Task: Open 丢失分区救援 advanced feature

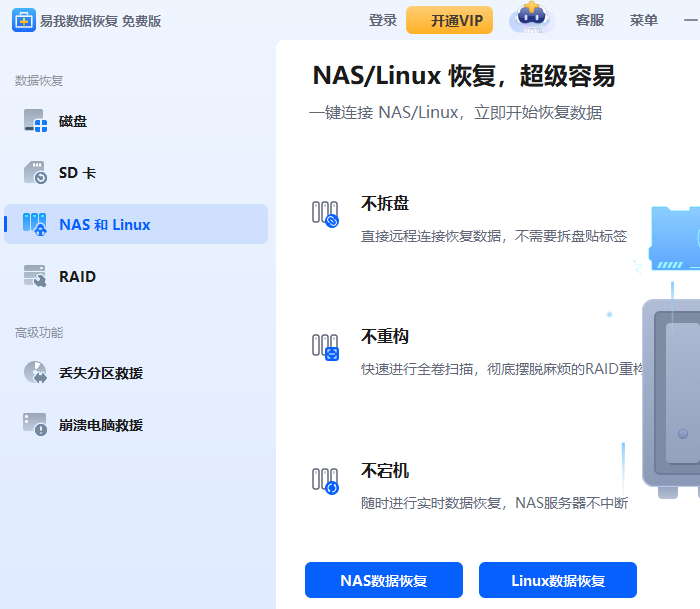Action: (x=136, y=372)
